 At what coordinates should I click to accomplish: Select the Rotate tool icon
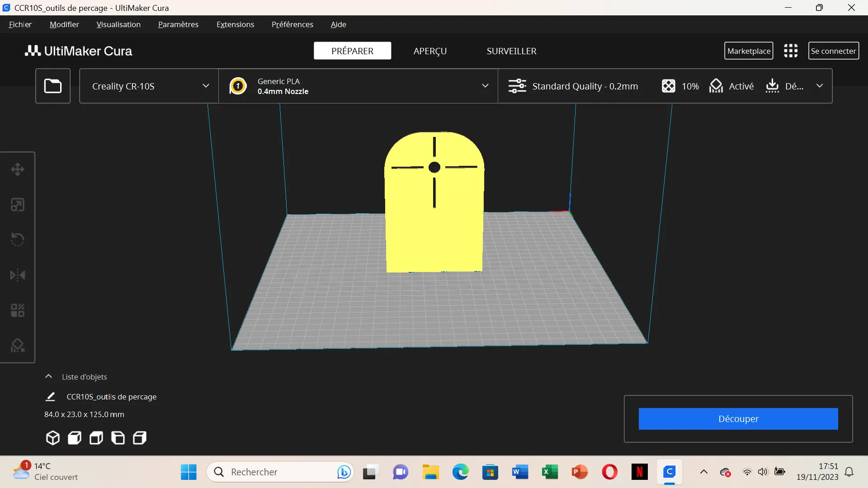pyautogui.click(x=18, y=239)
